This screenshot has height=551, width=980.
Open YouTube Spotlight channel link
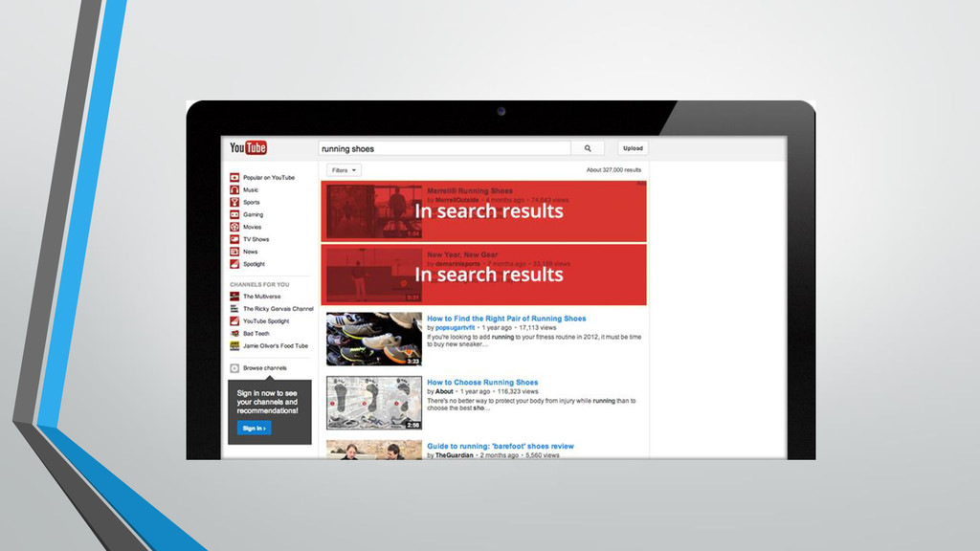[266, 321]
